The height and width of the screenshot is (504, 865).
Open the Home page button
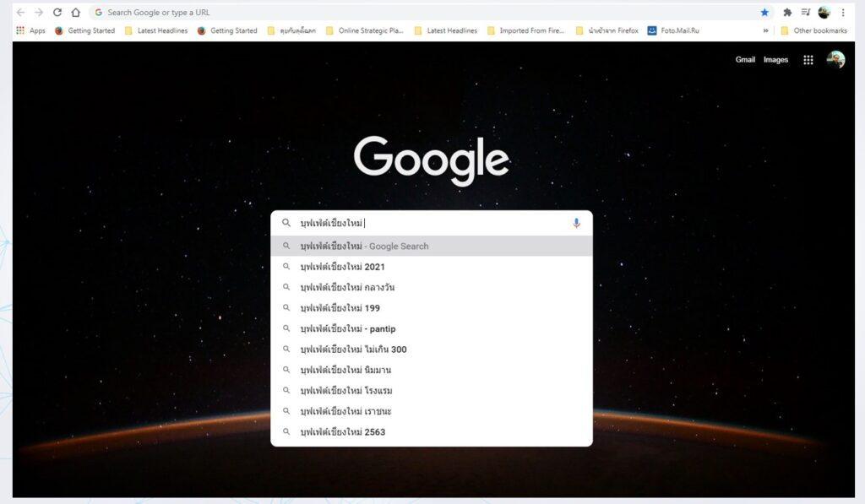pos(75,12)
